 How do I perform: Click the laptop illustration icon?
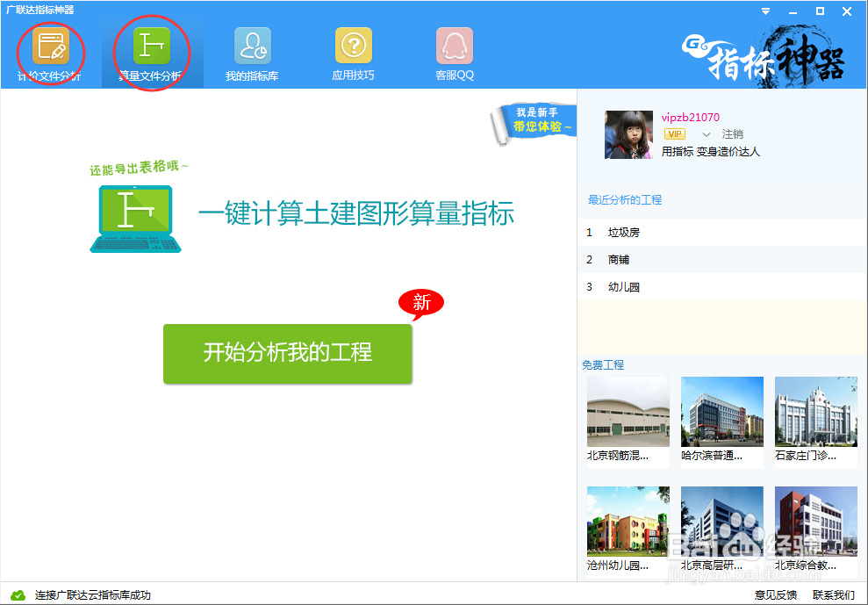pyautogui.click(x=136, y=219)
